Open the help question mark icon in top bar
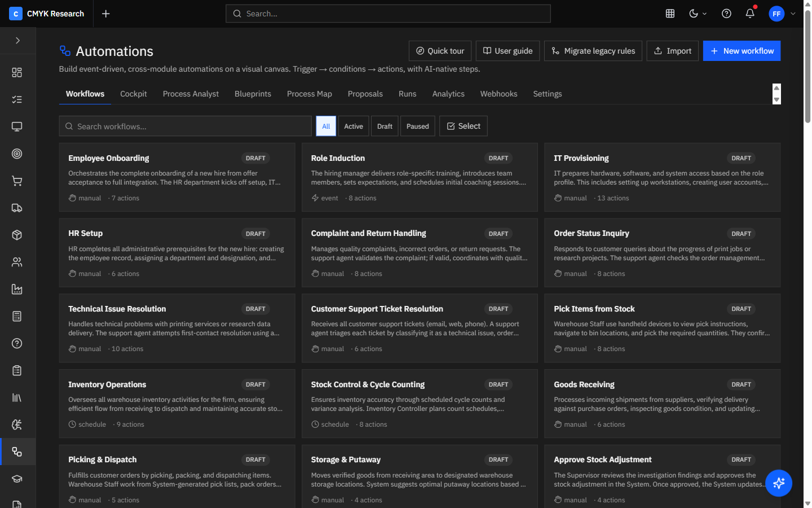The image size is (812, 508). (x=726, y=14)
